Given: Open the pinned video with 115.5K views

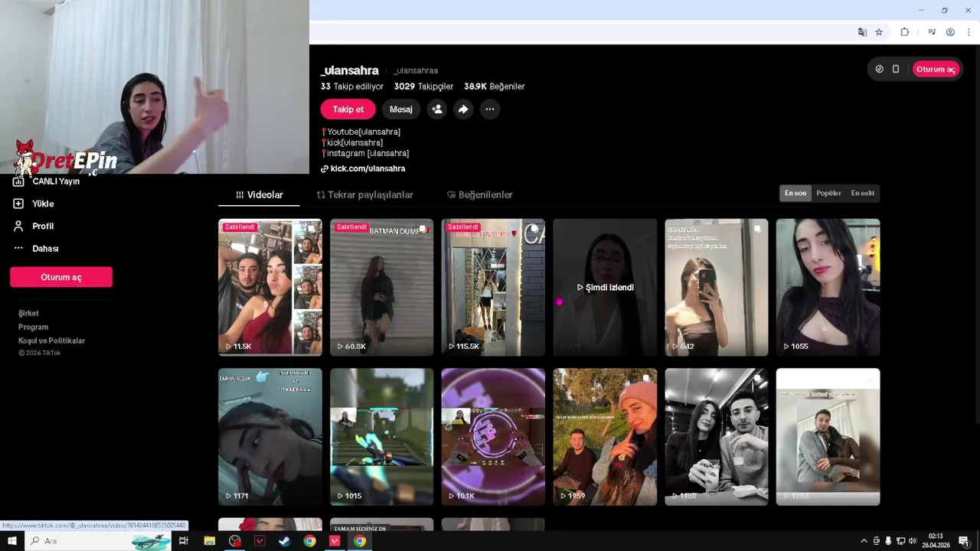Looking at the screenshot, I should pos(493,287).
